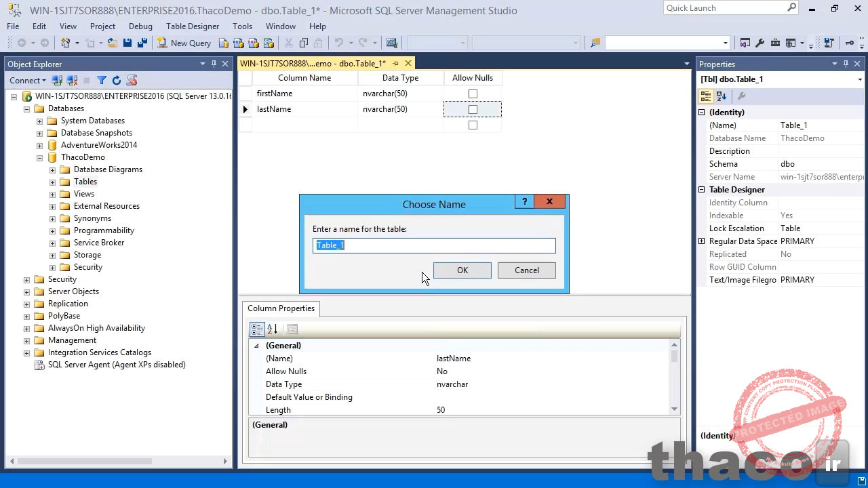This screenshot has height=488, width=868.
Task: Click the Save toolbar icon
Action: pos(127,42)
